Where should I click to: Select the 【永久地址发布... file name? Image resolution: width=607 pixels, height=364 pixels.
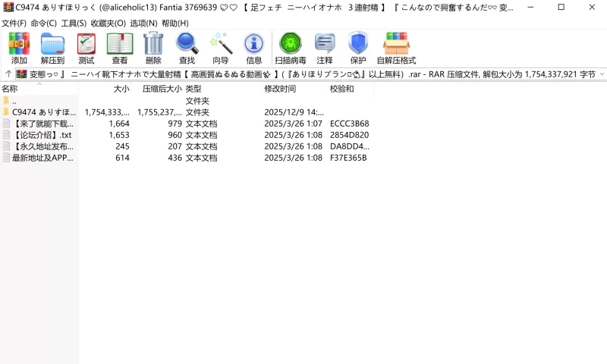pyautogui.click(x=43, y=146)
